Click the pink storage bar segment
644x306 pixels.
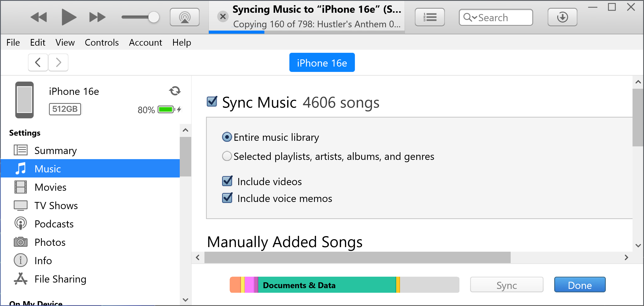click(x=249, y=285)
